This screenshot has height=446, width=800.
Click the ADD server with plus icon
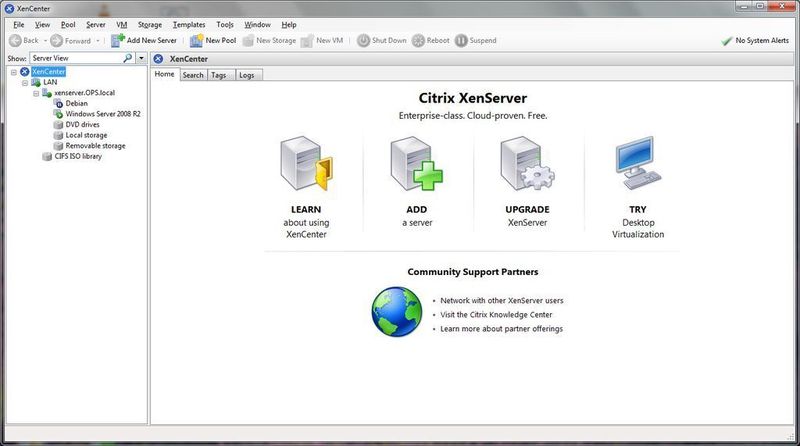pyautogui.click(x=416, y=164)
